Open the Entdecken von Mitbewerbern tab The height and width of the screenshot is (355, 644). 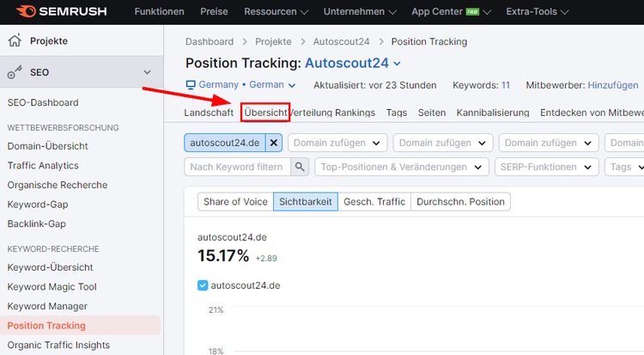click(592, 113)
